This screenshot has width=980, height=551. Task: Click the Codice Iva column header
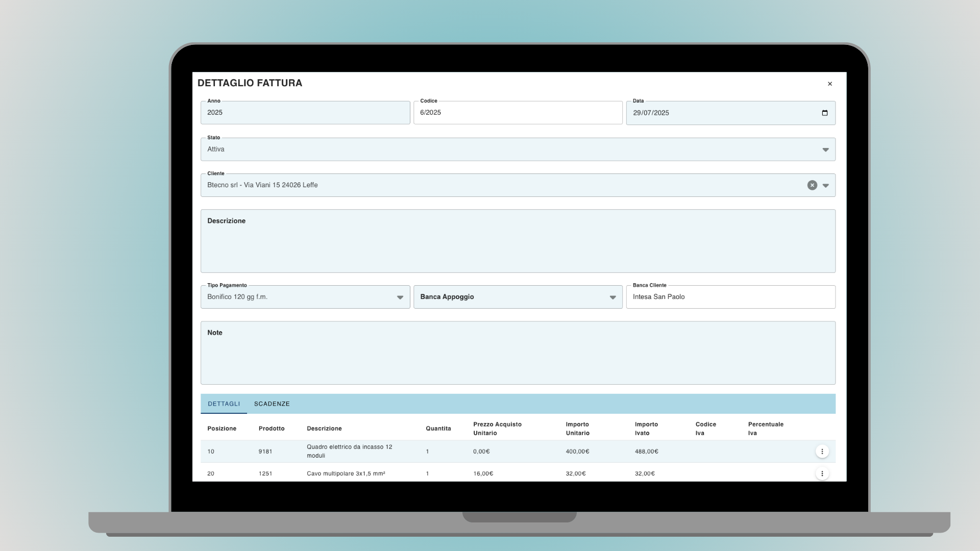click(x=705, y=429)
